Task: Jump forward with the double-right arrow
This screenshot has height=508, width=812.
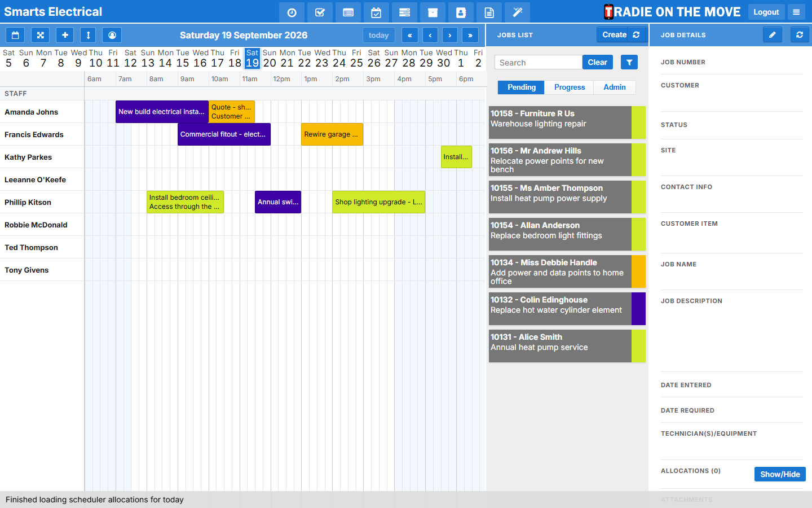Action: [470, 35]
